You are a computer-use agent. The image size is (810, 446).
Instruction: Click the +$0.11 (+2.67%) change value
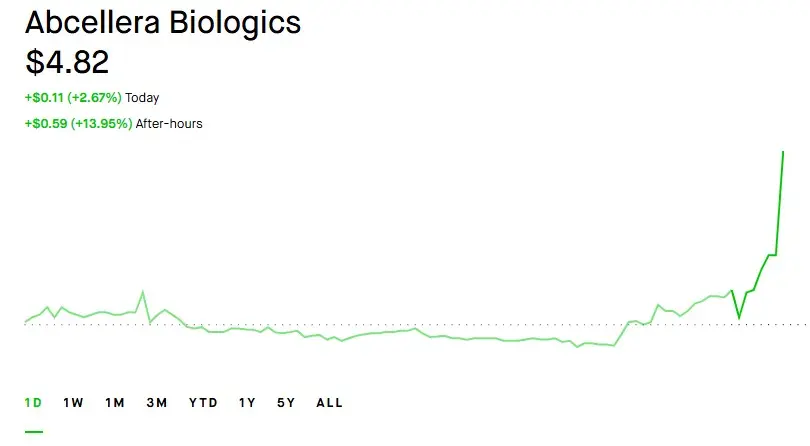73,98
